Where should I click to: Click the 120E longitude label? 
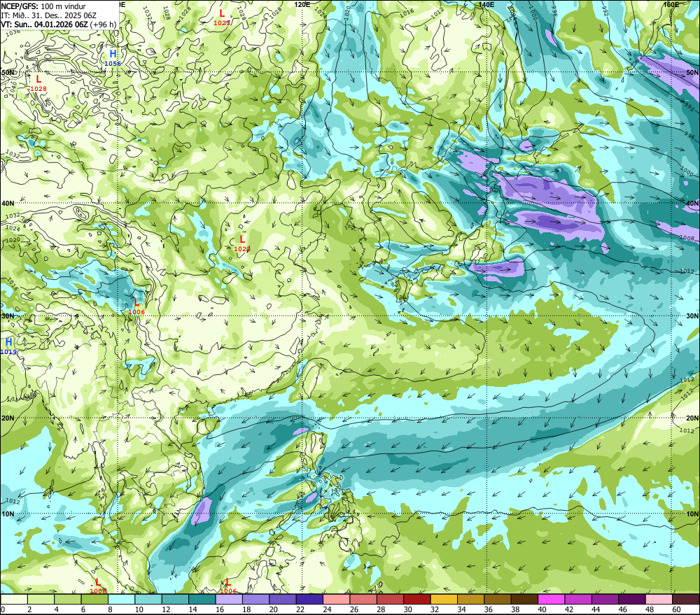302,4
